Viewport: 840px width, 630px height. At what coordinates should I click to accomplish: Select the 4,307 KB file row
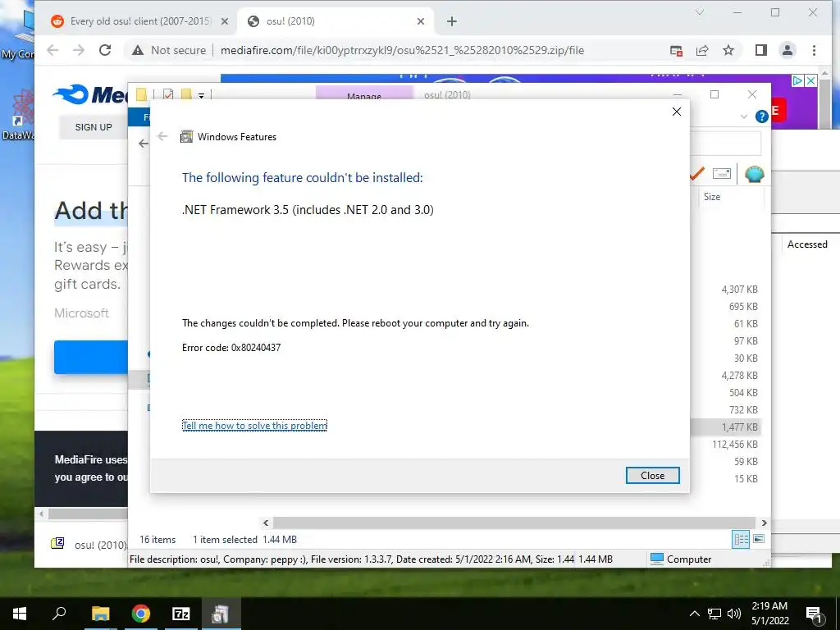point(739,290)
